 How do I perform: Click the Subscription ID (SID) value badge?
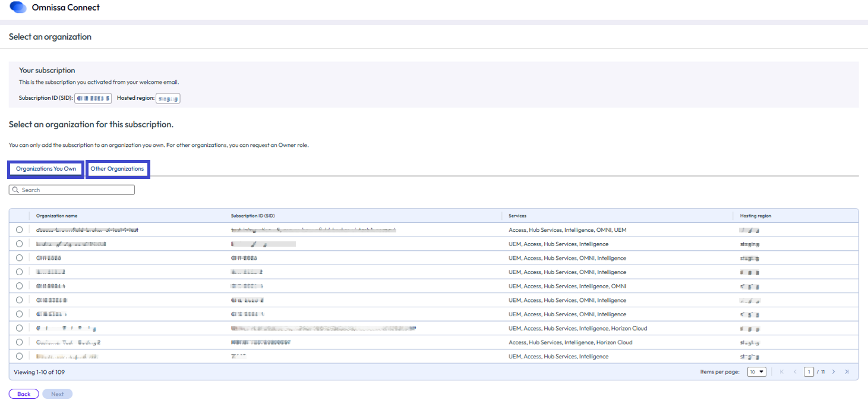point(93,98)
